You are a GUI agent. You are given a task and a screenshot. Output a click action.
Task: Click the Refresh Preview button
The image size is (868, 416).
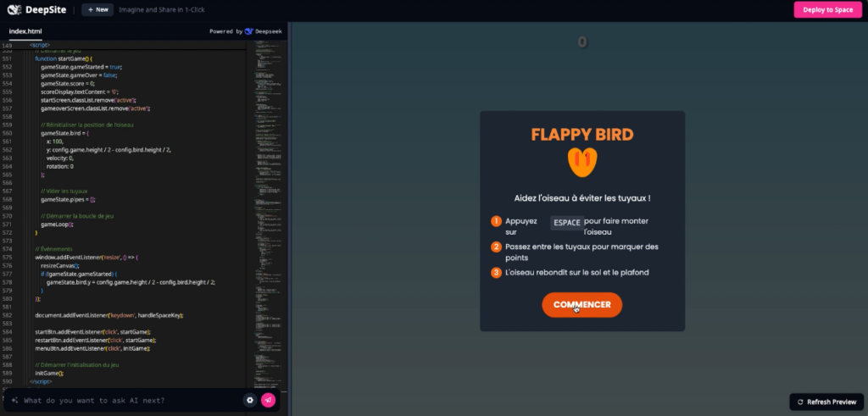pyautogui.click(x=826, y=402)
